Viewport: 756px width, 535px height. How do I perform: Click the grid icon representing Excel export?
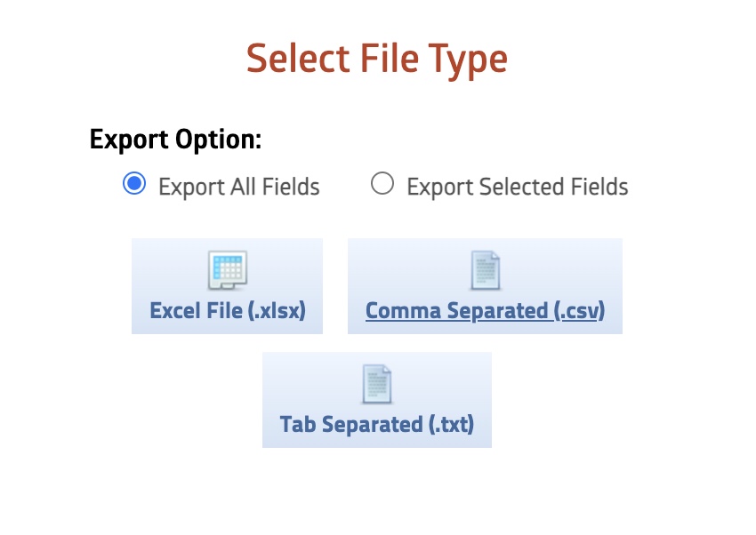(227, 271)
